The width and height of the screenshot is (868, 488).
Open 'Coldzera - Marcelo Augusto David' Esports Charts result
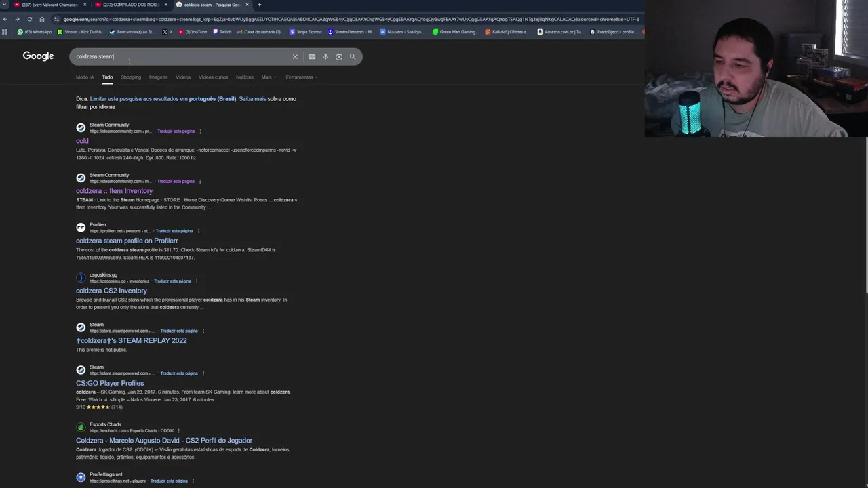[164, 441]
